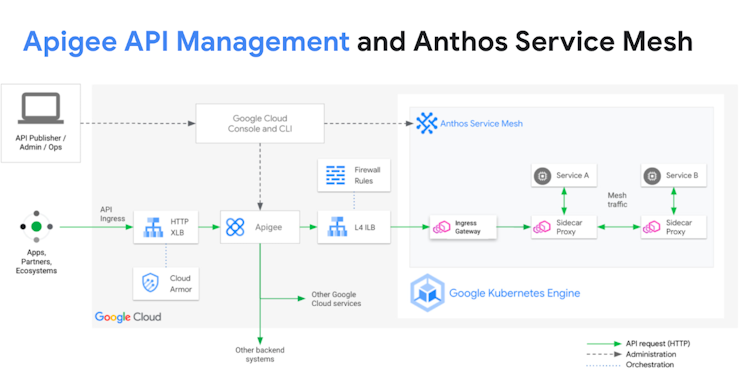
Task: Select the Apigee logo icon
Action: (235, 227)
